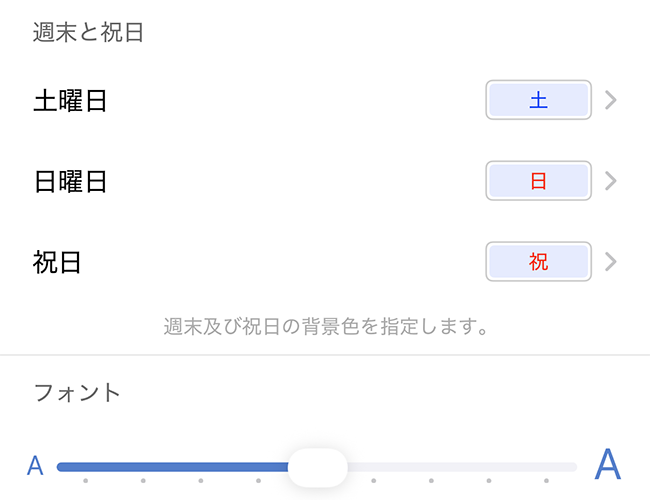Click the 週末と祝日 section header
This screenshot has width=650, height=500.
point(89,32)
